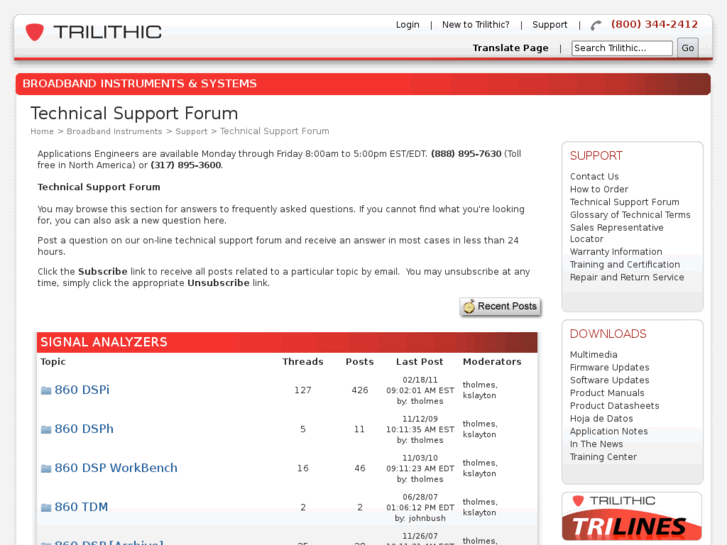This screenshot has height=545, width=727.
Task: Click the Moderators column header
Action: pos(492,362)
